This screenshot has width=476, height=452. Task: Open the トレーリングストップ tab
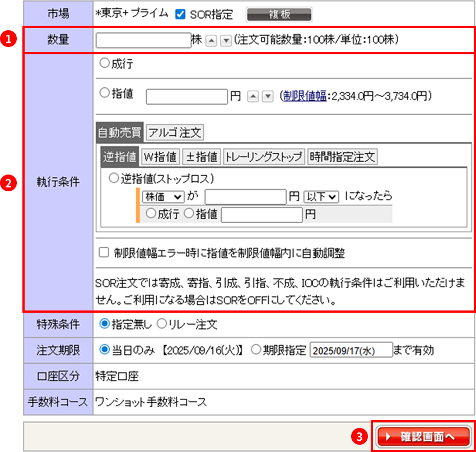coord(264,157)
